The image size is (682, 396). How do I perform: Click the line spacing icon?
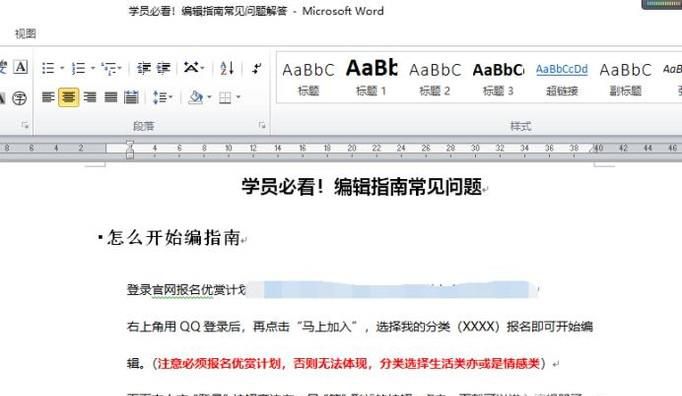pos(159,97)
